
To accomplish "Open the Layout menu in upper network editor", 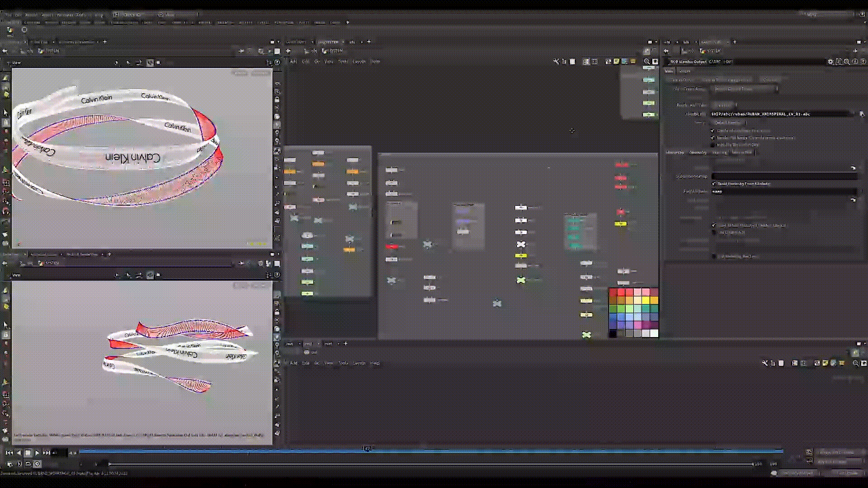I will [359, 61].
